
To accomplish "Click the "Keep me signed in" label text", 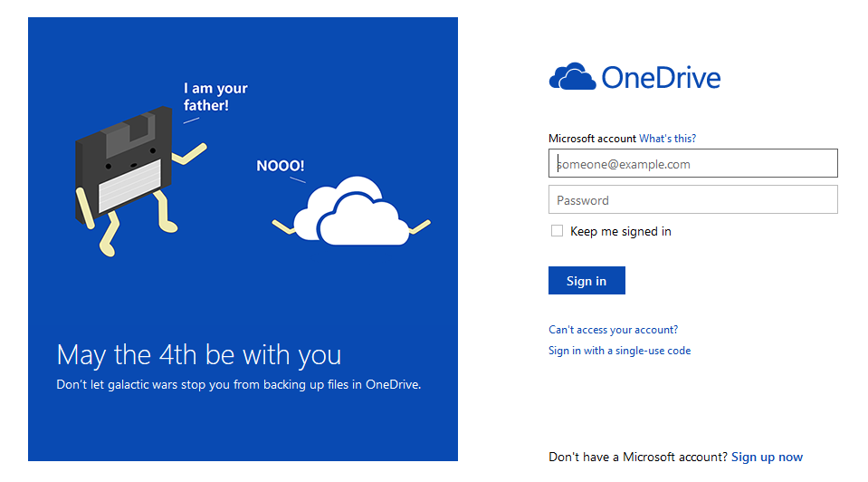I will 620,231.
